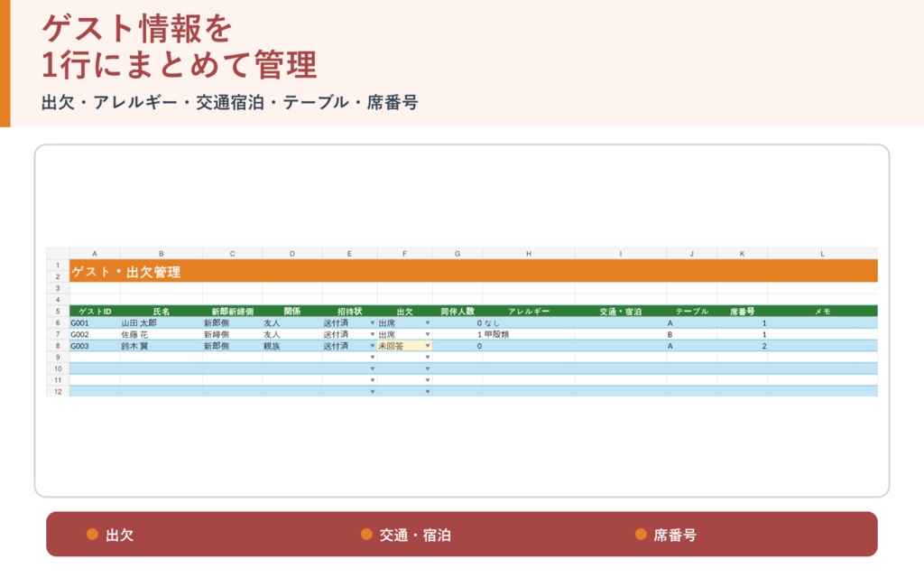This screenshot has height=578, width=924.
Task: Click the 出欠 green header cell
Action: [404, 312]
